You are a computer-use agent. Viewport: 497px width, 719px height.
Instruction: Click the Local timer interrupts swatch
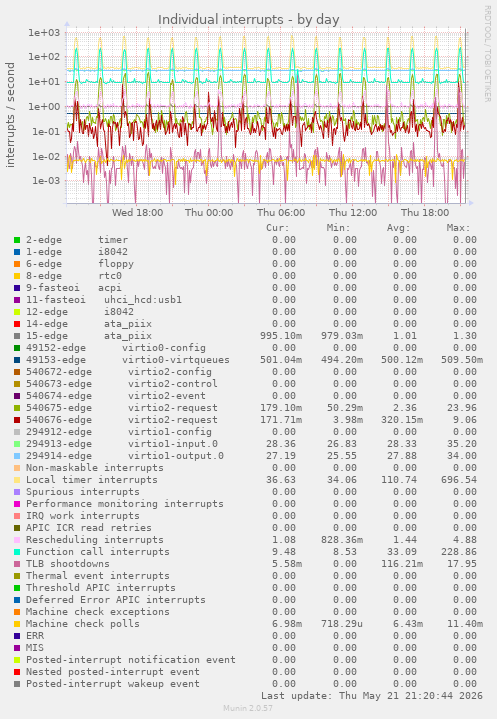point(17,480)
